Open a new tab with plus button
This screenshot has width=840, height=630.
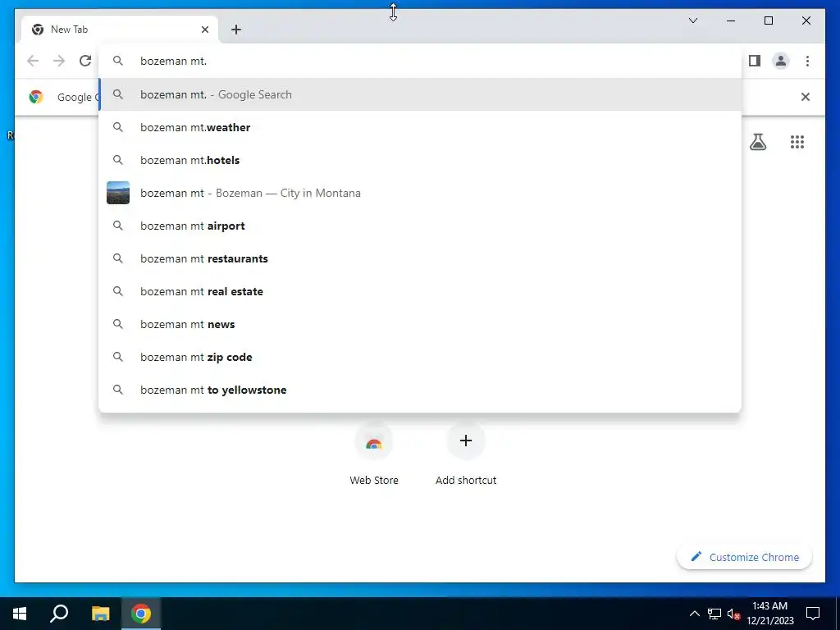coord(236,30)
